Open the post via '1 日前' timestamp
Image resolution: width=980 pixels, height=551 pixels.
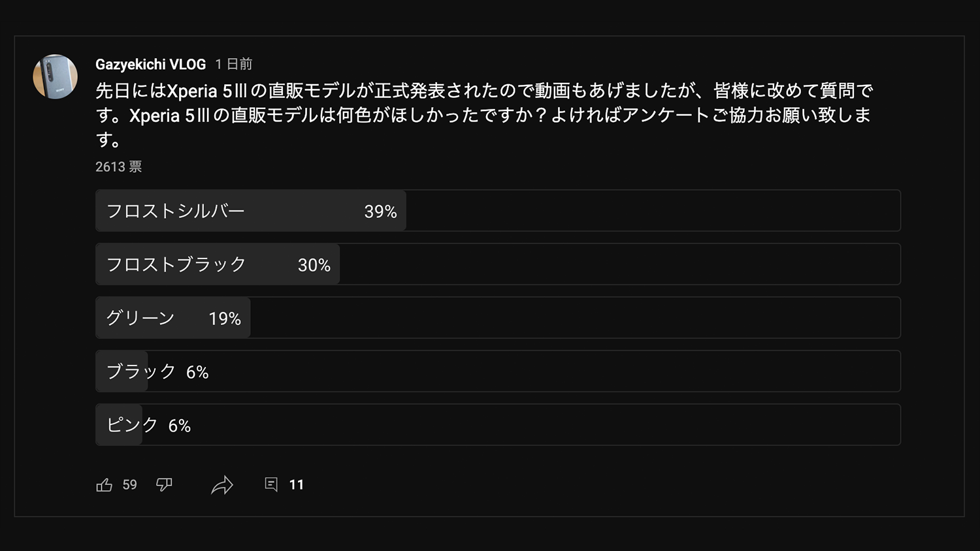point(234,65)
